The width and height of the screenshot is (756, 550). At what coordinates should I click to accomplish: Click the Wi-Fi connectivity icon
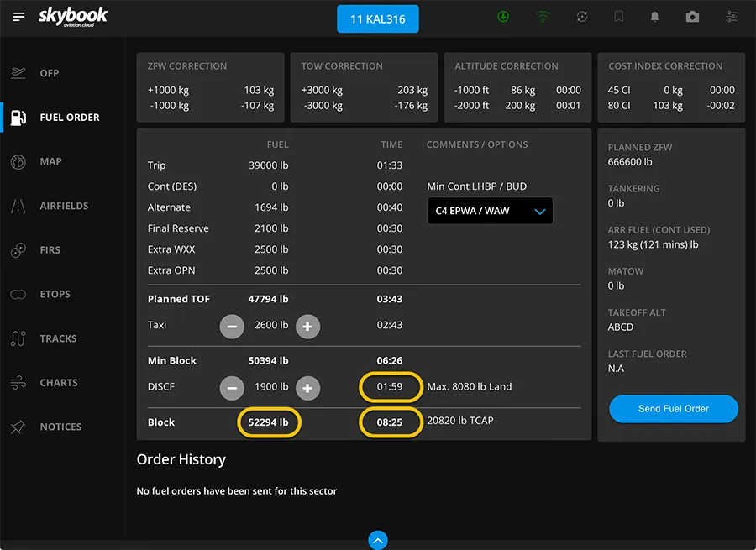point(543,17)
